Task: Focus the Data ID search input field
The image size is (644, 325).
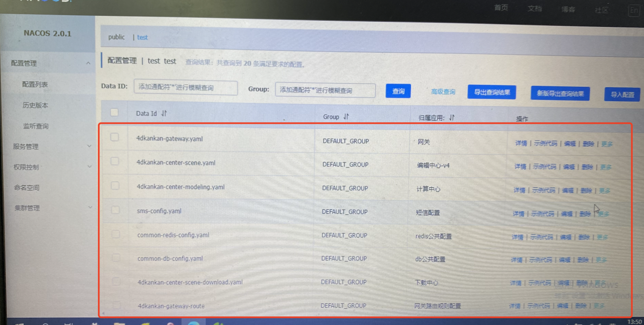Action: [186, 88]
